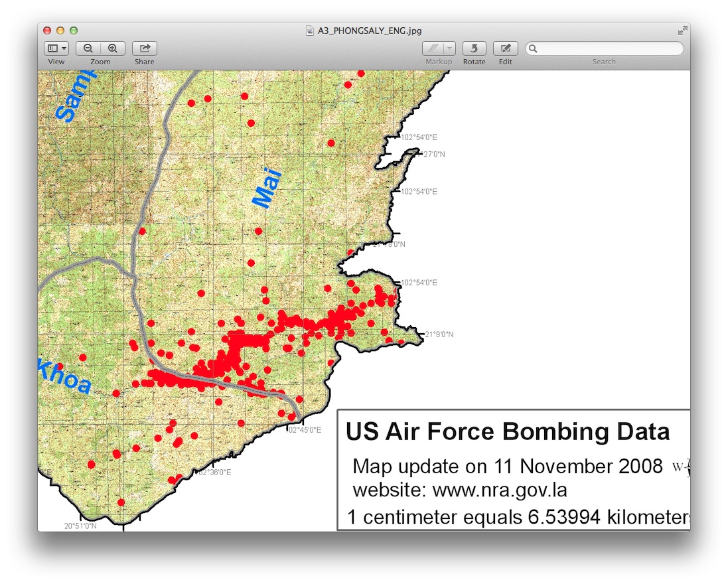Open the Edit toolbar button
Image resolution: width=728 pixels, height=584 pixels.
coord(506,48)
